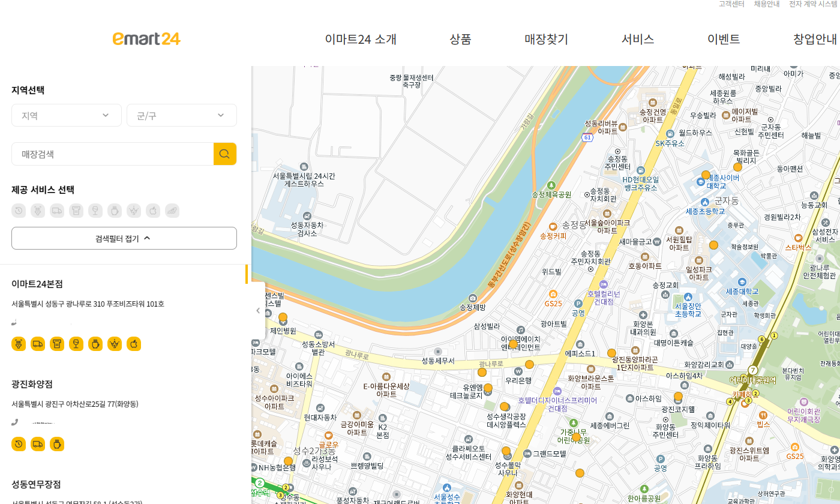The width and height of the screenshot is (840, 504).
Task: Open the 전자 계약 시스템 link
Action: point(813,4)
